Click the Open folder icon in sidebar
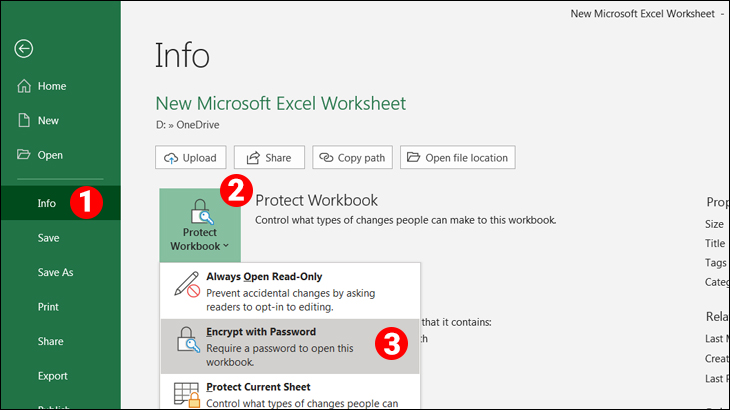The image size is (730, 410). 24,155
